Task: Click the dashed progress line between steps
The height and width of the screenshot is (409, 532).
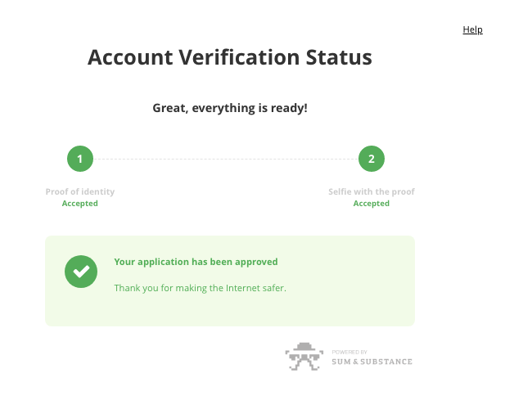Action: tap(226, 159)
